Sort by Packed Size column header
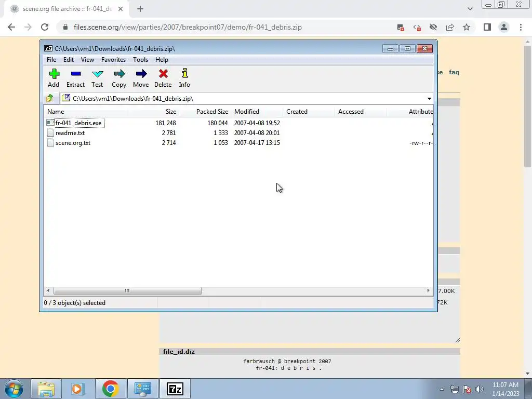The width and height of the screenshot is (532, 399). [x=205, y=112]
